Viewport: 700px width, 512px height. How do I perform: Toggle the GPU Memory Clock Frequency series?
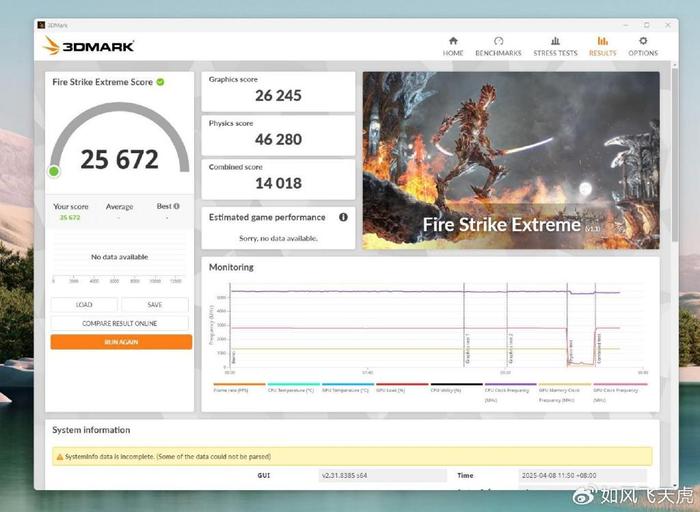(x=565, y=392)
